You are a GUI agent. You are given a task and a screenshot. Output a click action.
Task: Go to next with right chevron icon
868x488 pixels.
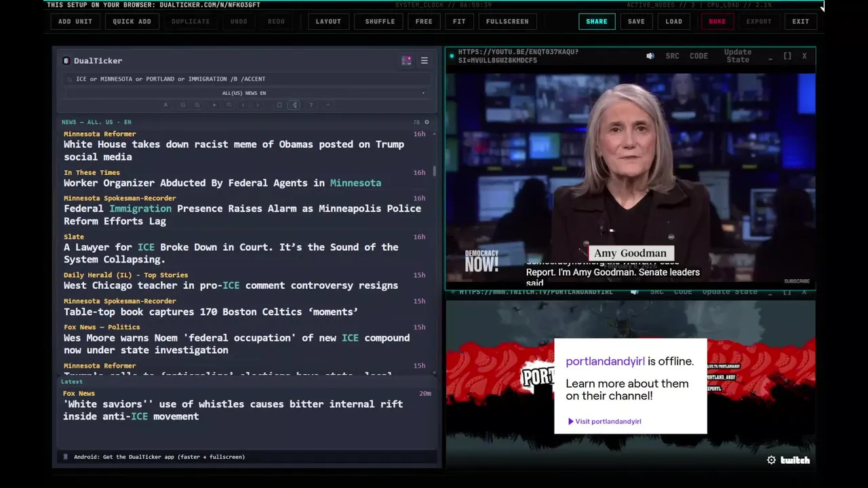tap(258, 105)
